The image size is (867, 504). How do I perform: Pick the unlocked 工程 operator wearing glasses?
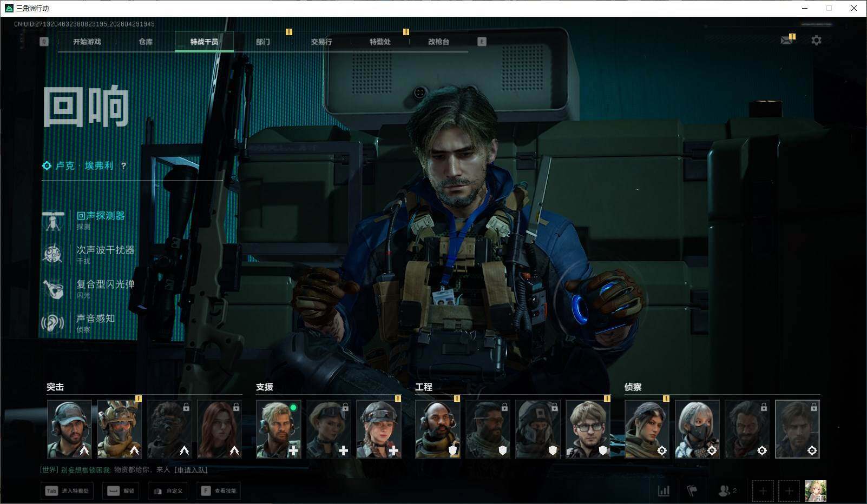[x=588, y=429]
